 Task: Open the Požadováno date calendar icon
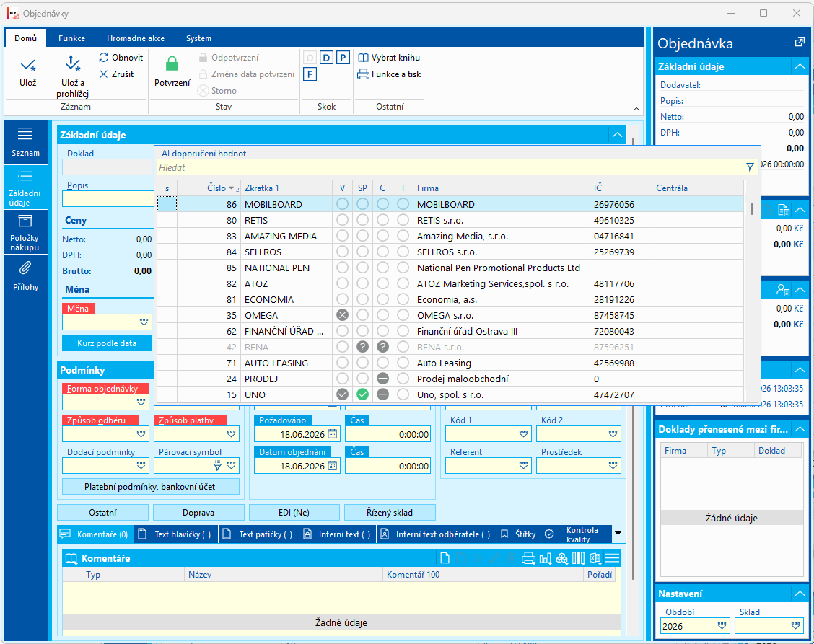332,434
